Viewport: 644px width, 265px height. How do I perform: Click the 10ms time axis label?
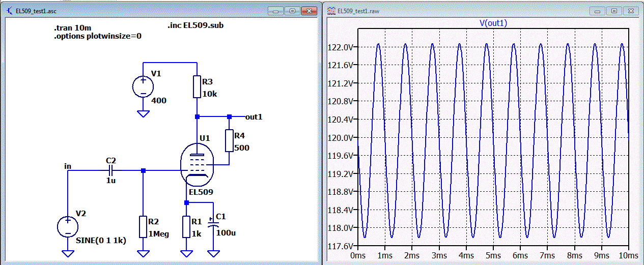pyautogui.click(x=628, y=255)
